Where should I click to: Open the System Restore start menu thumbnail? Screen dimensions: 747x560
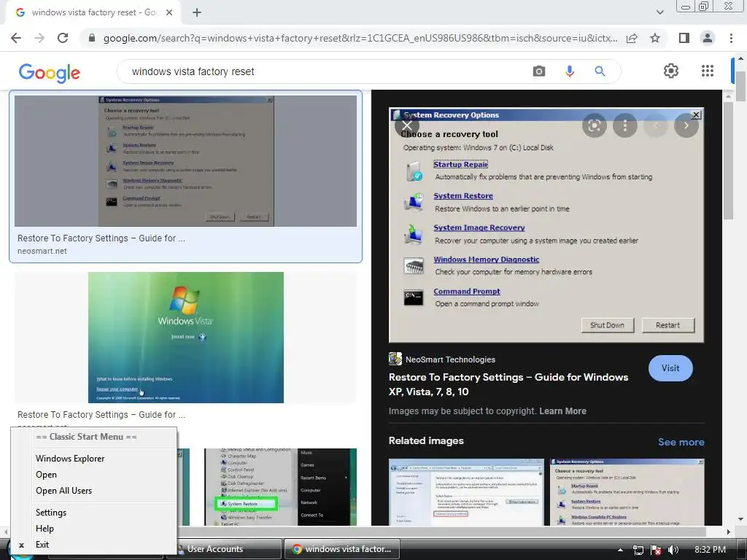[x=280, y=486]
